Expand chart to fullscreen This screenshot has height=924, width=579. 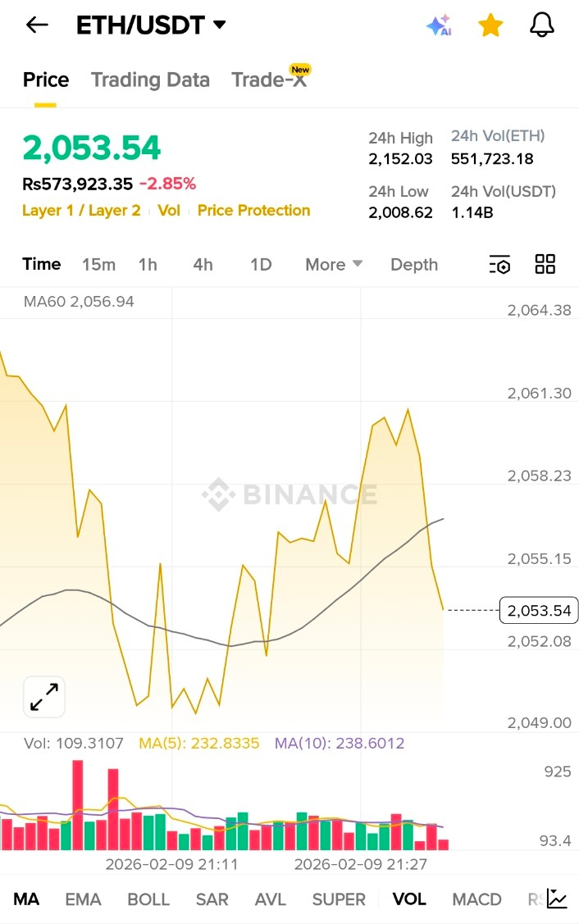click(x=44, y=697)
